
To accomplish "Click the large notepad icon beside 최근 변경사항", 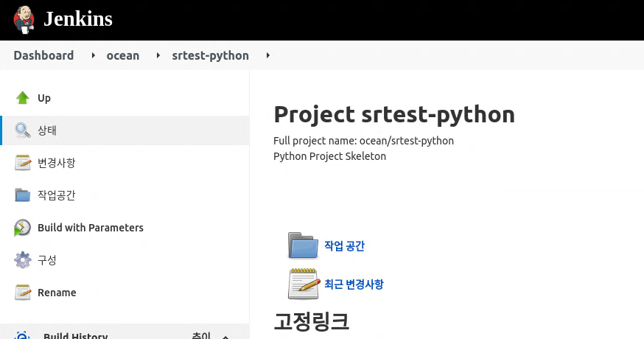I will click(x=304, y=284).
